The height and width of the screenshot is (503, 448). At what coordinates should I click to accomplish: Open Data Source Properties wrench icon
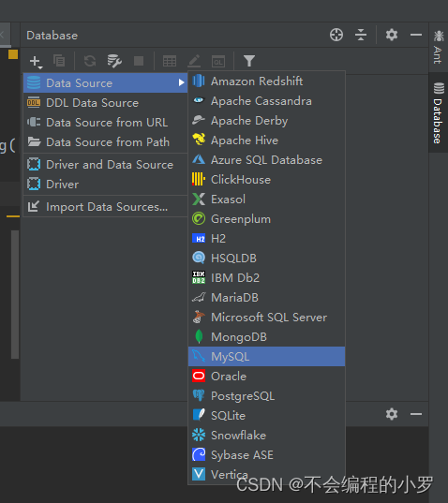114,61
